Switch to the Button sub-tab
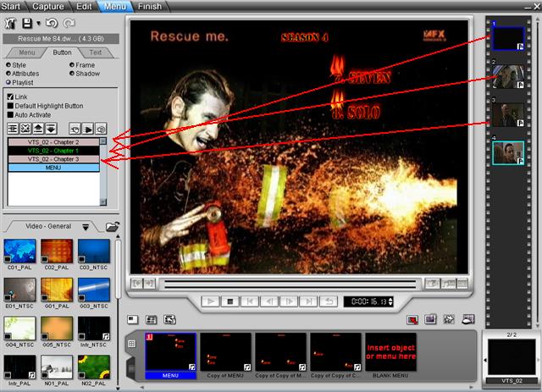This screenshot has height=392, width=542. point(62,52)
